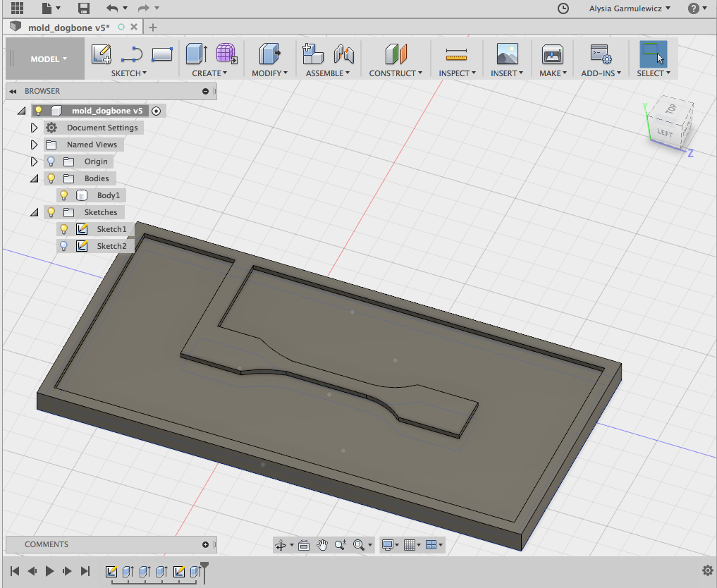
Task: Open the CREATE menu
Action: (209, 73)
